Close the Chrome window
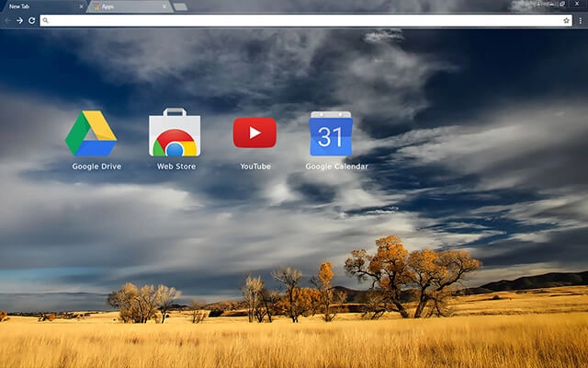 point(577,4)
